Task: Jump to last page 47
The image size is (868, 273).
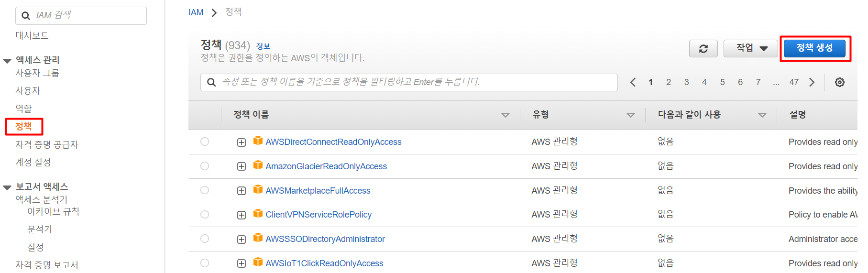Action: click(x=794, y=82)
